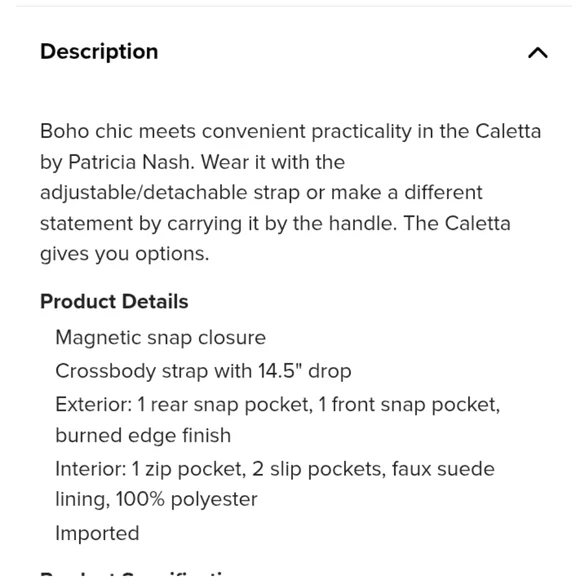Select the burned edge finish text
The image size is (580, 580).
coord(143,435)
